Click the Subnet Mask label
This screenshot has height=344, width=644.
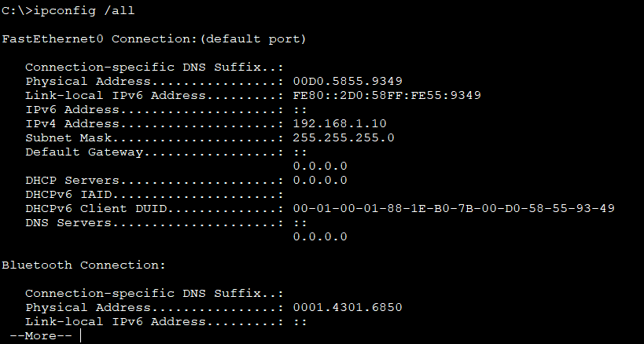(x=68, y=137)
